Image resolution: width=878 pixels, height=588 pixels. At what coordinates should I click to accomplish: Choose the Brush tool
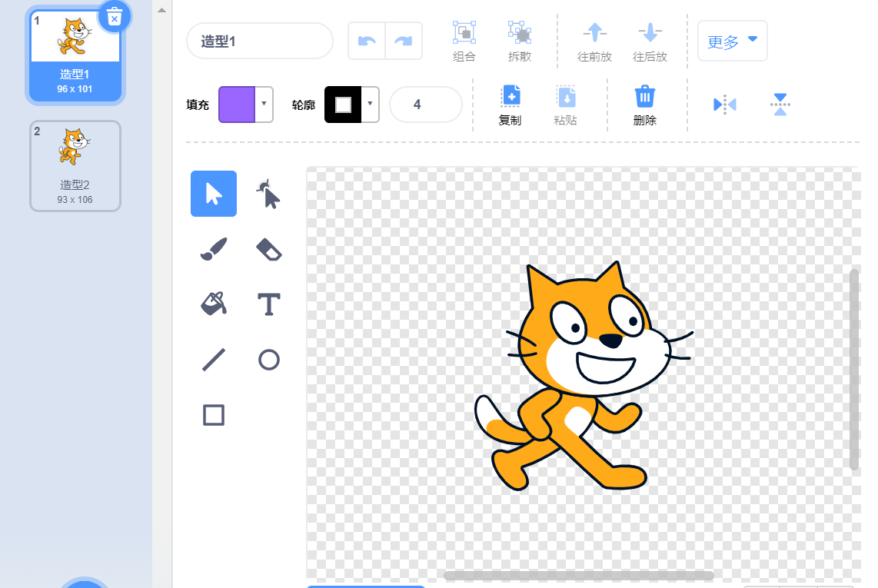coord(213,249)
